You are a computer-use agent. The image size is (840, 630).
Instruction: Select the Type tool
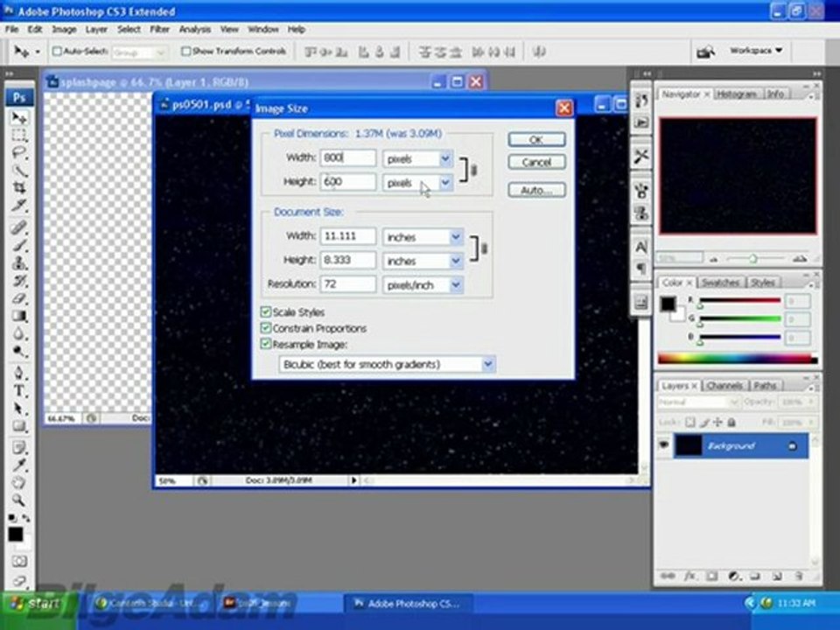coord(18,390)
